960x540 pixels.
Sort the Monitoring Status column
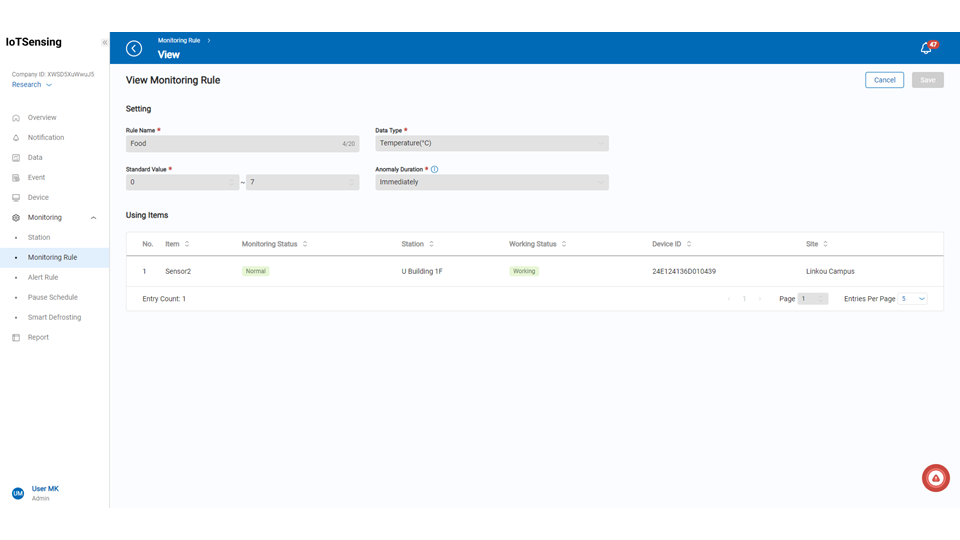(x=305, y=244)
